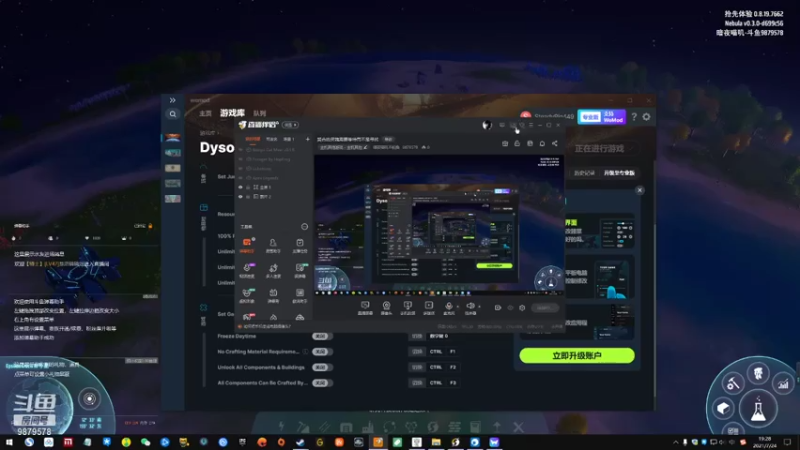Set hotkey button for Unlock All Components

[417, 367]
